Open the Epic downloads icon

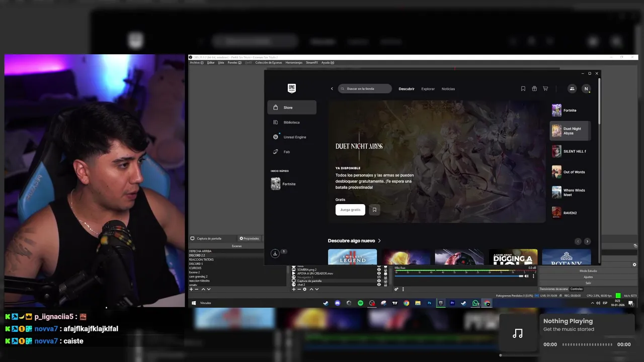click(x=275, y=253)
